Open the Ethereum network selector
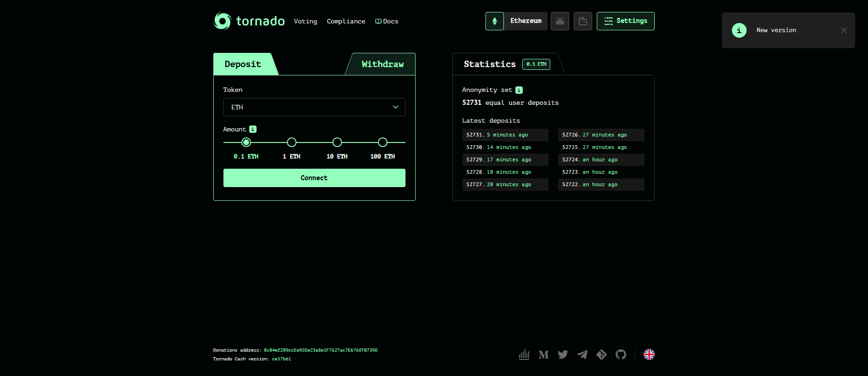868x376 pixels. coord(525,21)
